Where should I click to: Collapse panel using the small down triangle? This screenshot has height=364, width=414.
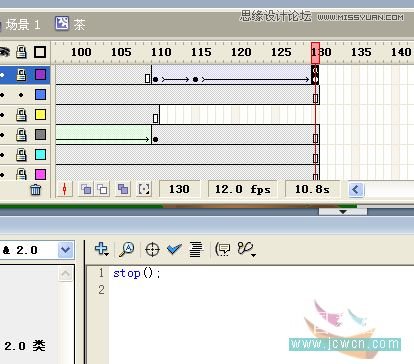[343, 212]
